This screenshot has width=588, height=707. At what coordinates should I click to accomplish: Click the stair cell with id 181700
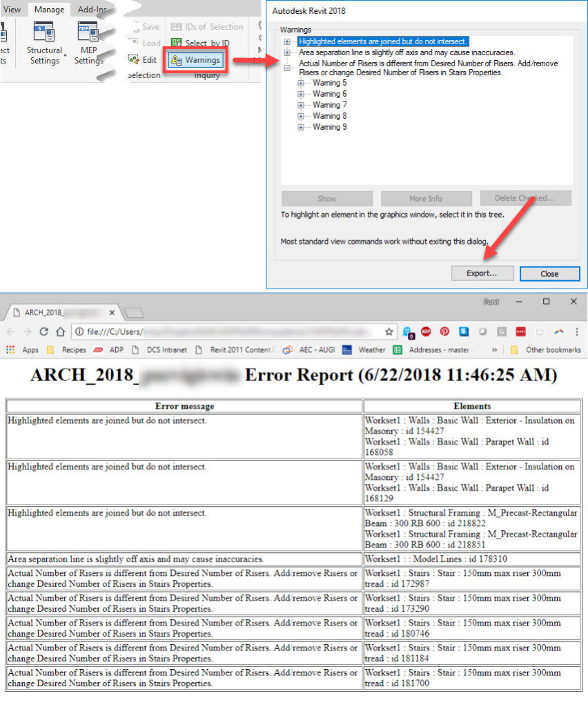click(472, 678)
